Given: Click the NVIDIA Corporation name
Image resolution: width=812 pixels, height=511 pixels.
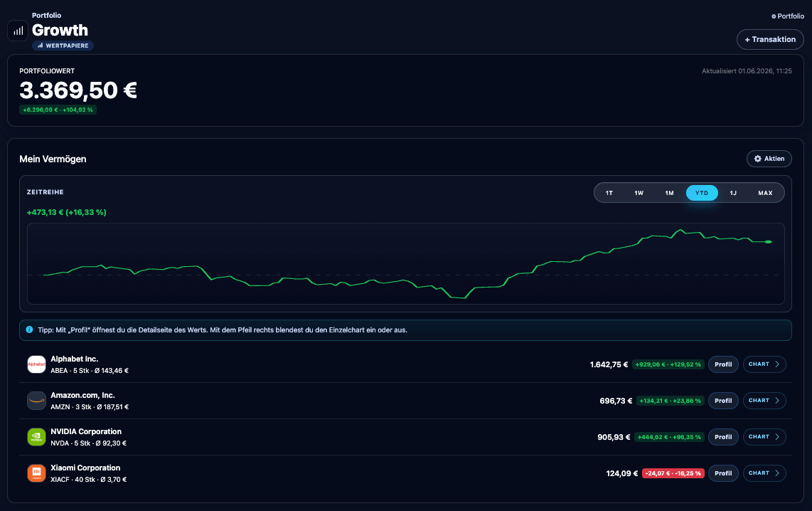Looking at the screenshot, I should click(86, 431).
